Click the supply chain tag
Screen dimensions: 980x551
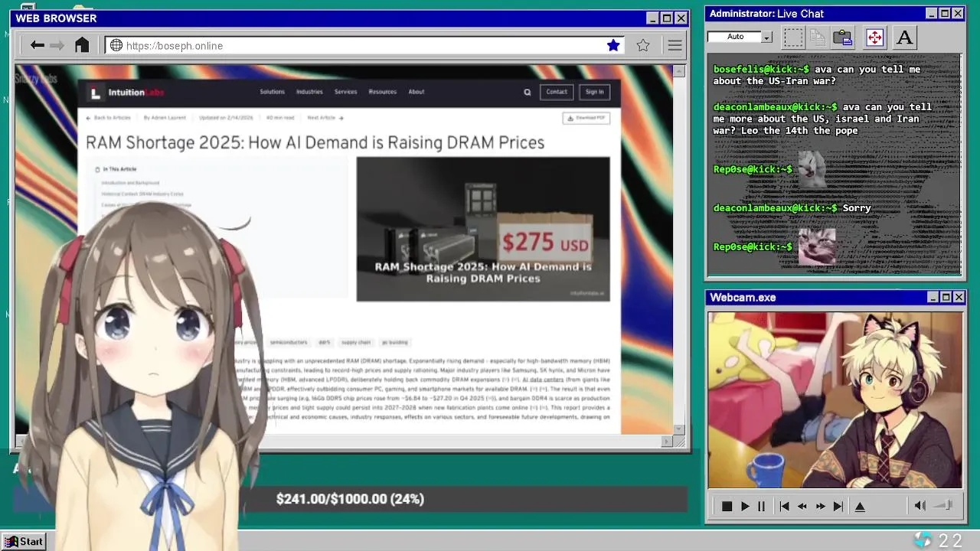pyautogui.click(x=356, y=342)
